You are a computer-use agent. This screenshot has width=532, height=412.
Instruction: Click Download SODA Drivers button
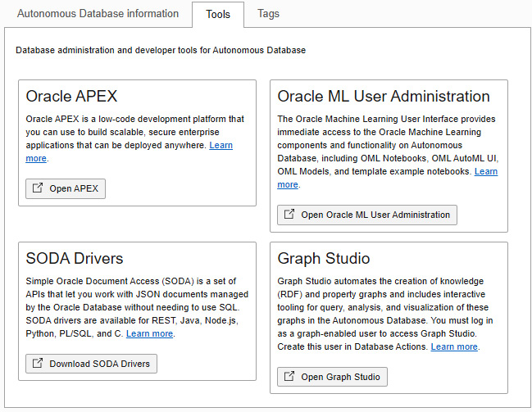click(x=91, y=364)
